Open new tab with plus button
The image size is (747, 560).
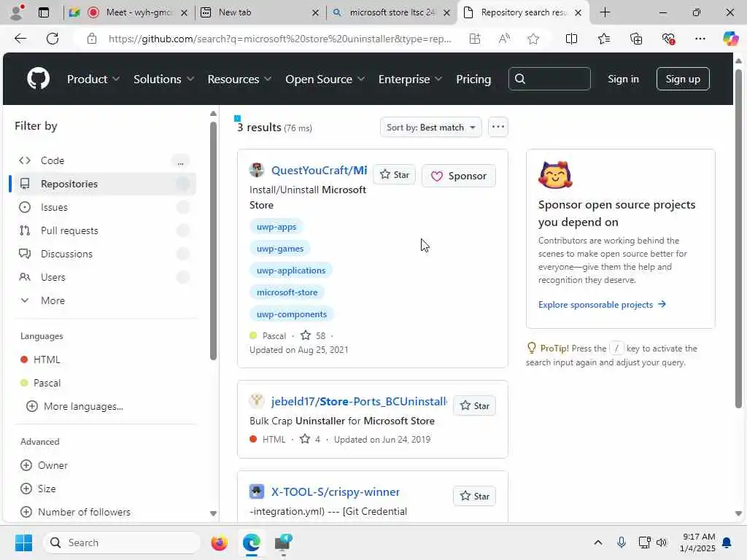pyautogui.click(x=605, y=12)
